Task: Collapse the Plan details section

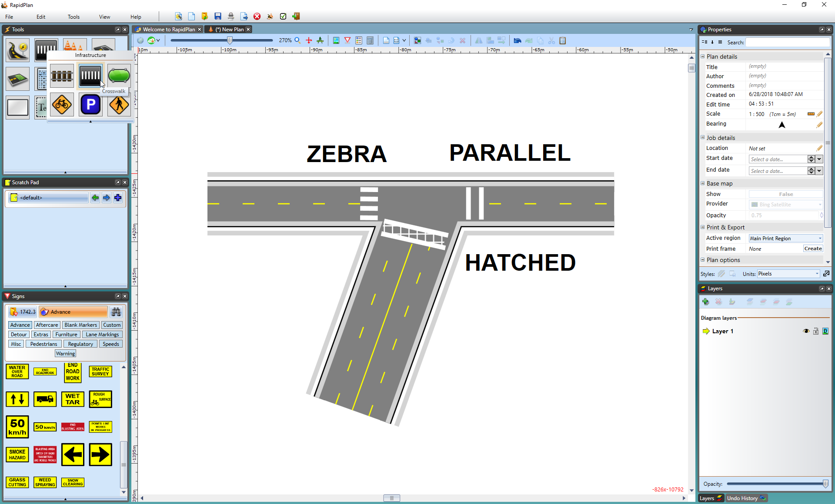Action: coord(702,56)
